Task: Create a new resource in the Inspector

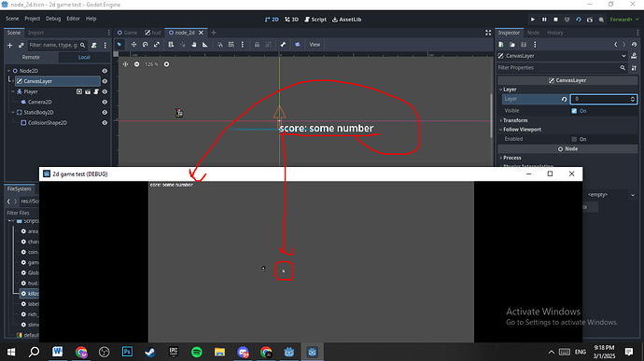Action: coord(501,45)
